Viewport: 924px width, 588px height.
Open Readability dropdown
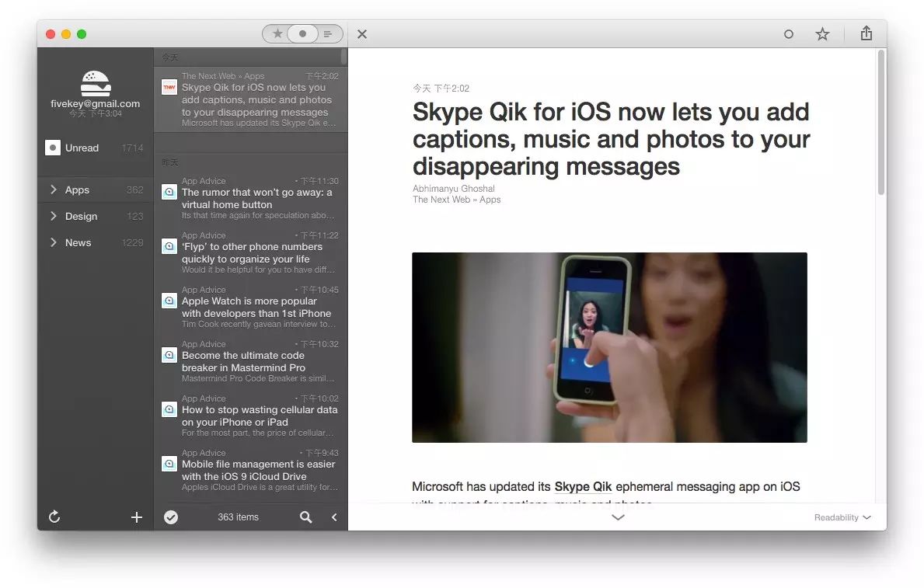click(x=842, y=517)
